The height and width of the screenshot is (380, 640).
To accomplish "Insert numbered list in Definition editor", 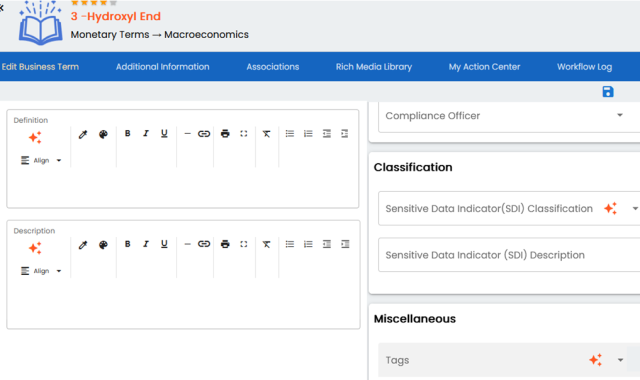I will 308,133.
